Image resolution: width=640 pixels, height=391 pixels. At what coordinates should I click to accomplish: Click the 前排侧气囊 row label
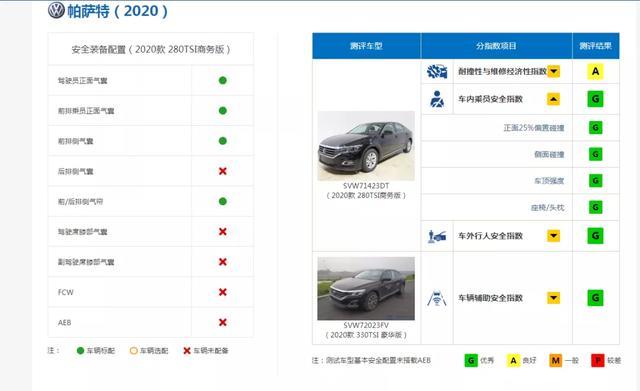pos(76,141)
